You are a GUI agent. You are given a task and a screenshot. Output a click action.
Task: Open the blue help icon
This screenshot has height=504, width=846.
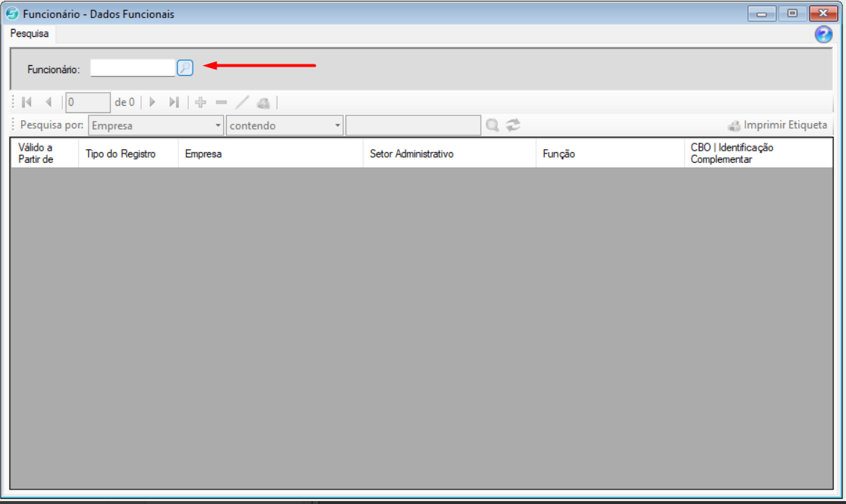coord(824,34)
